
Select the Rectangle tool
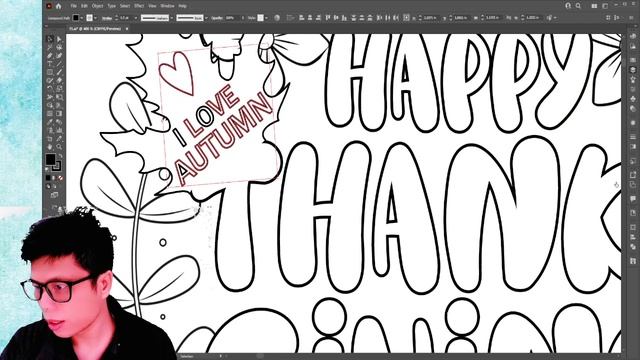tap(50, 72)
